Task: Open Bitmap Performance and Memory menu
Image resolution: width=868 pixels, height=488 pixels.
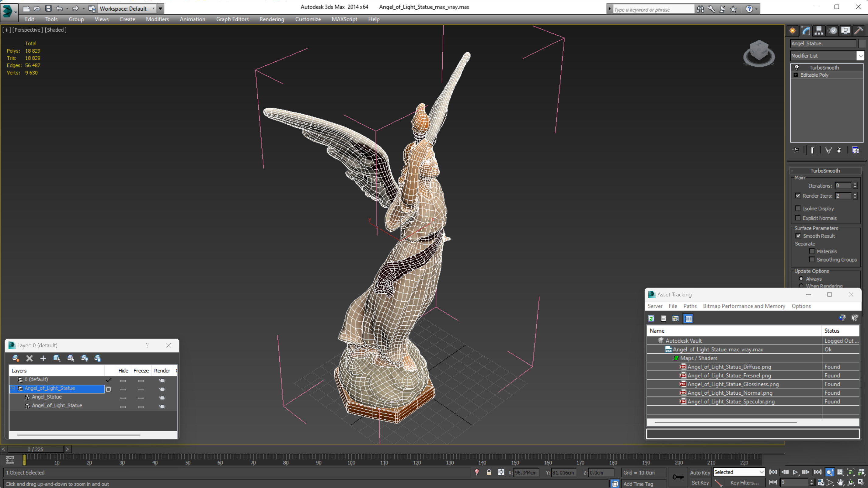Action: [x=744, y=306]
